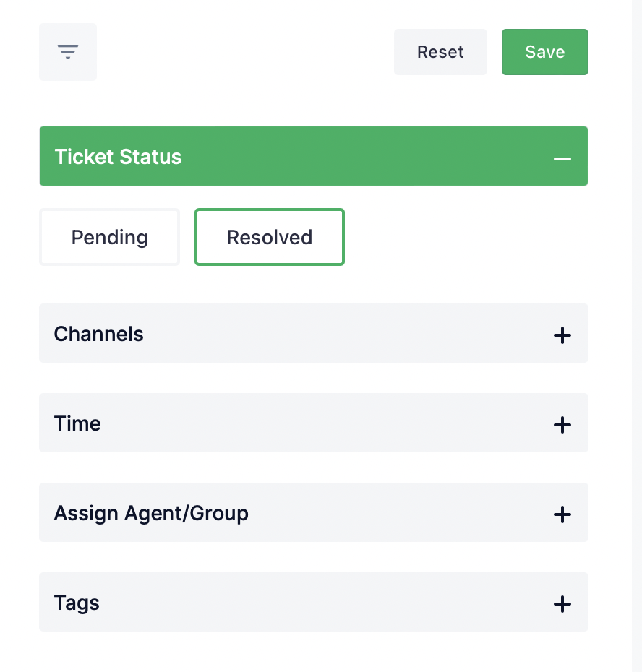Click the vertical scrollbar at right edge
The width and height of the screenshot is (642, 672).
(637, 336)
